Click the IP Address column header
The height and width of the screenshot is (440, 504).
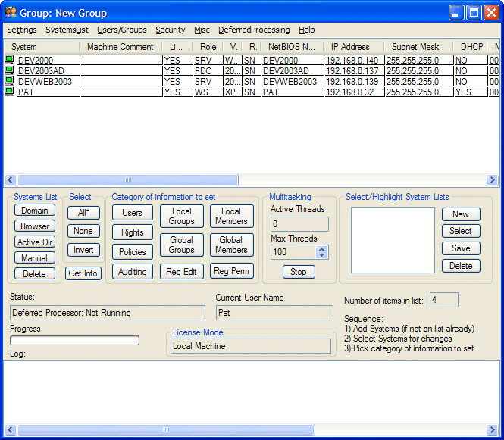coord(354,47)
